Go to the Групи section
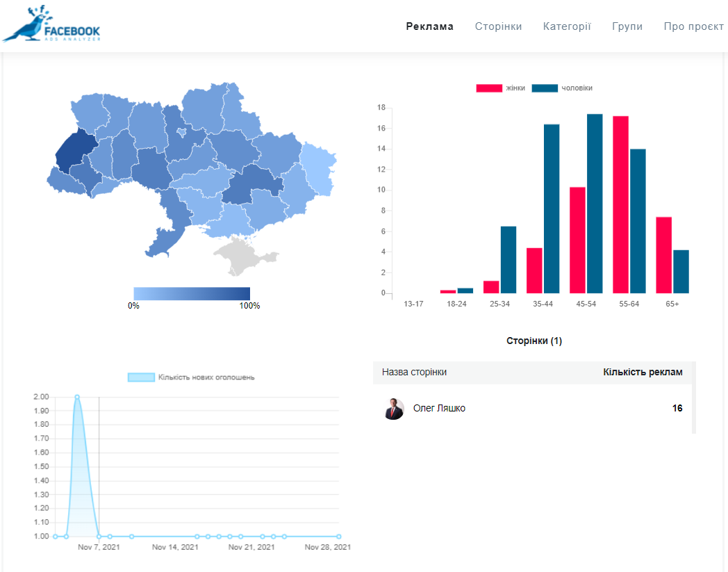728x572 pixels. (627, 26)
